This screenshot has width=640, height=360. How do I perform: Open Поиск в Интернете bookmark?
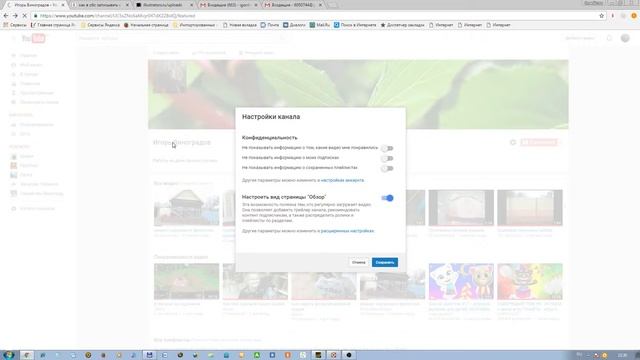point(355,25)
